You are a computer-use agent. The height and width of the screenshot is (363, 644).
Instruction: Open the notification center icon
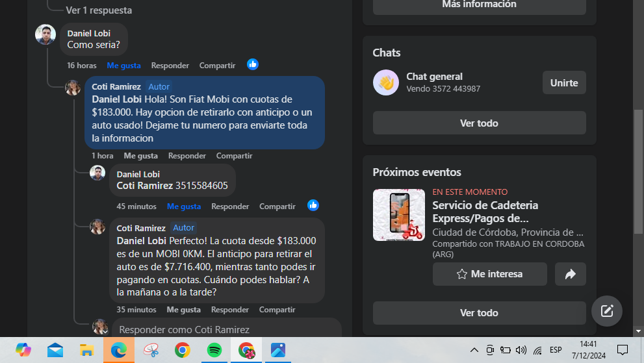click(x=623, y=350)
